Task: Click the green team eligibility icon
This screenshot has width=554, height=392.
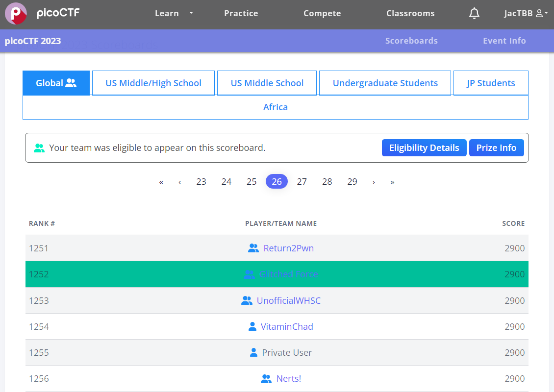Action: tap(39, 148)
